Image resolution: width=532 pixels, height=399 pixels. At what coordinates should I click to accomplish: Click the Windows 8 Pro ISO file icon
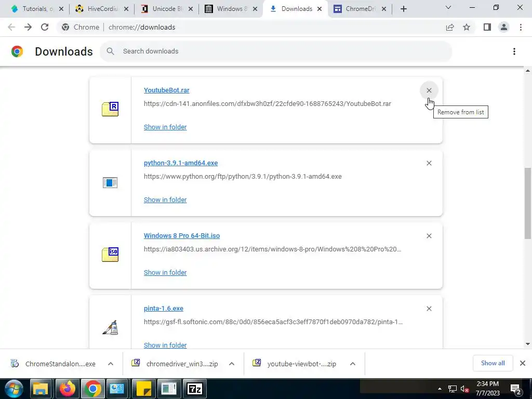110,255
